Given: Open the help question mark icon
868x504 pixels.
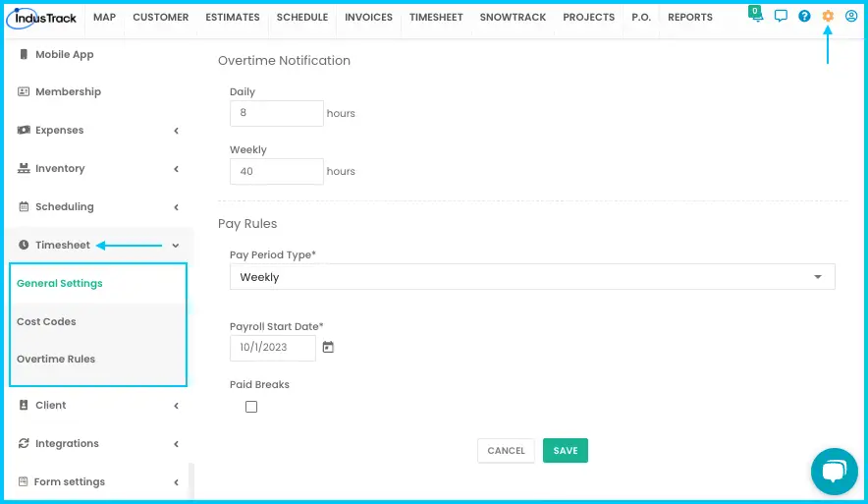Looking at the screenshot, I should 804,16.
